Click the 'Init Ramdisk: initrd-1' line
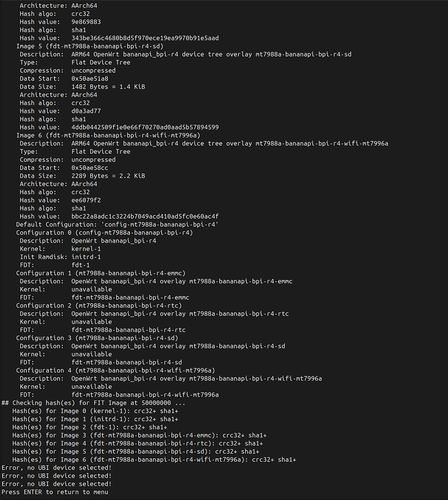448x500 pixels. pyautogui.click(x=60, y=257)
